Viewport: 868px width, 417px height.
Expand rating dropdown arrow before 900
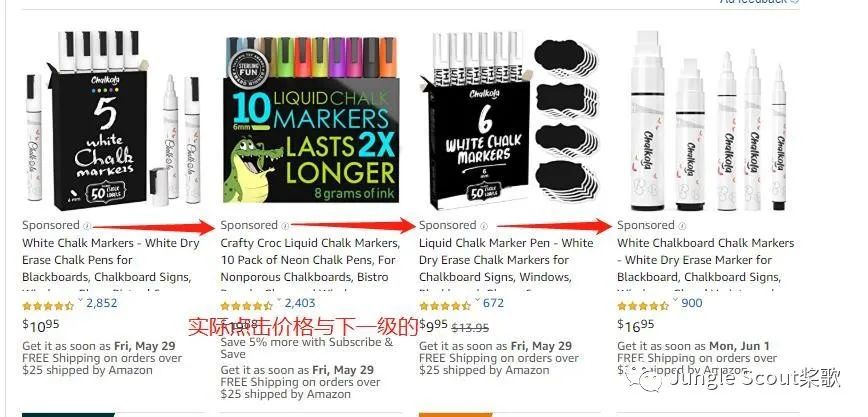[675, 301]
